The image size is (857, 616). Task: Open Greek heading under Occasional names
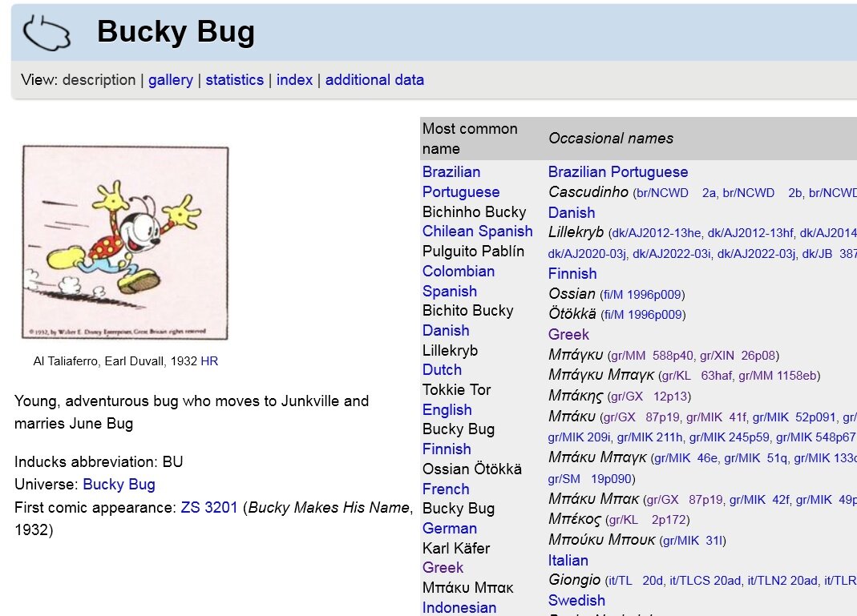(x=568, y=334)
